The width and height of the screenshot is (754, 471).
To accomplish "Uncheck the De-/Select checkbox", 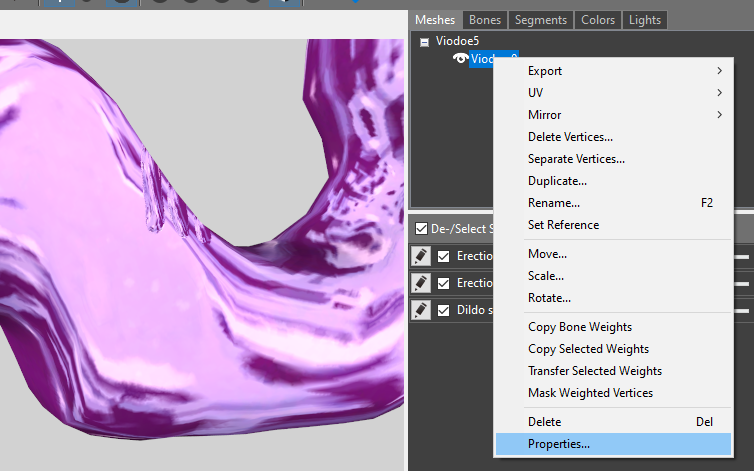I will 421,229.
